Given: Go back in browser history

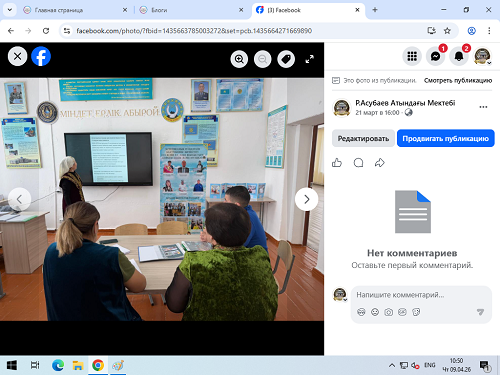Looking at the screenshot, I should point(11,31).
